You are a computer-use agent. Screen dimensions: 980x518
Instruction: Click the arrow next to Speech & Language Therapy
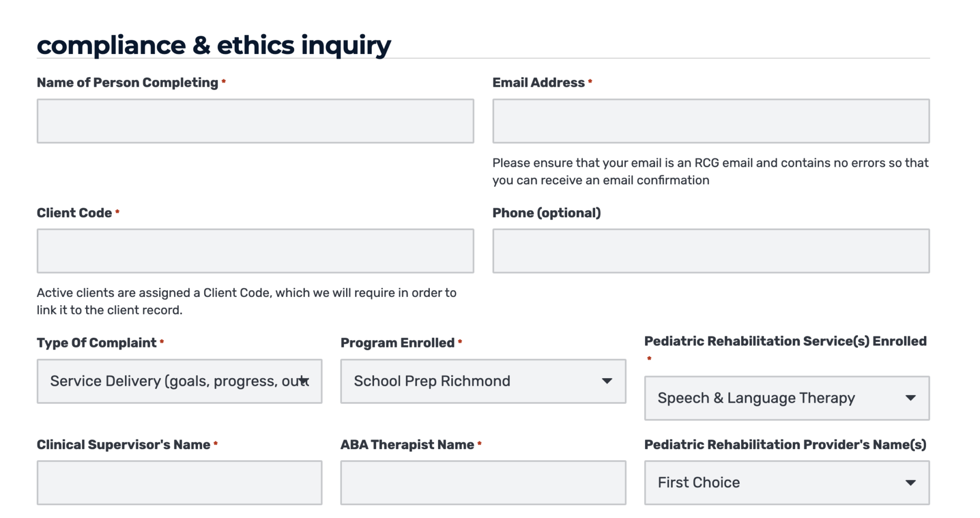(x=910, y=398)
